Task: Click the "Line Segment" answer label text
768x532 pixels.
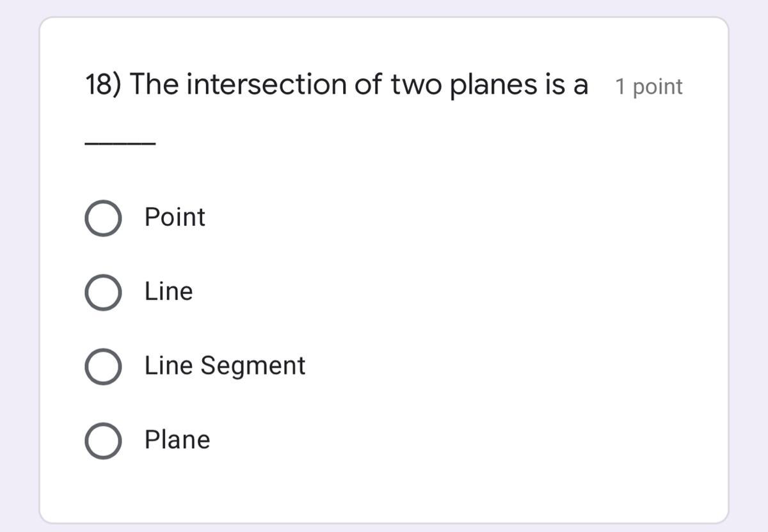Action: (x=225, y=366)
